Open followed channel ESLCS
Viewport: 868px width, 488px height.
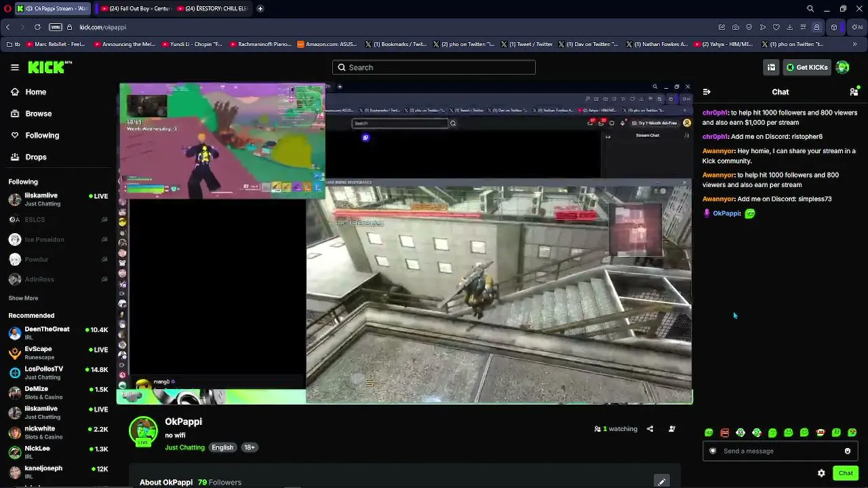tap(59, 220)
